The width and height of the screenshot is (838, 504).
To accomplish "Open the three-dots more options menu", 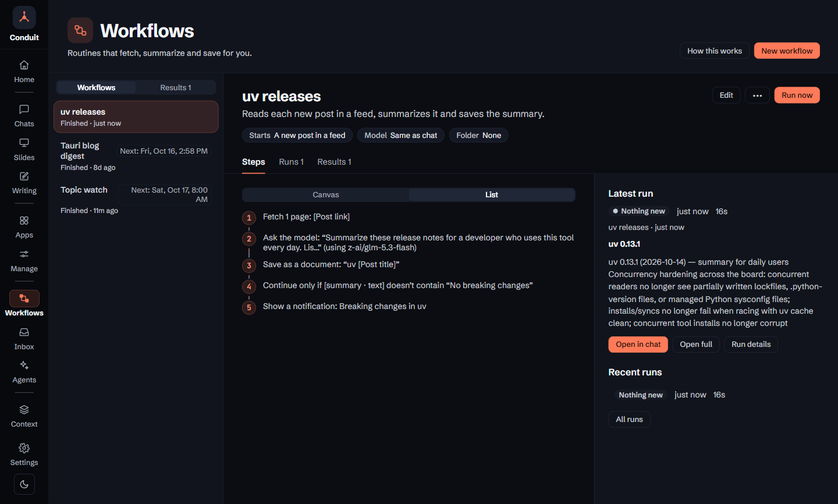I will (x=757, y=95).
